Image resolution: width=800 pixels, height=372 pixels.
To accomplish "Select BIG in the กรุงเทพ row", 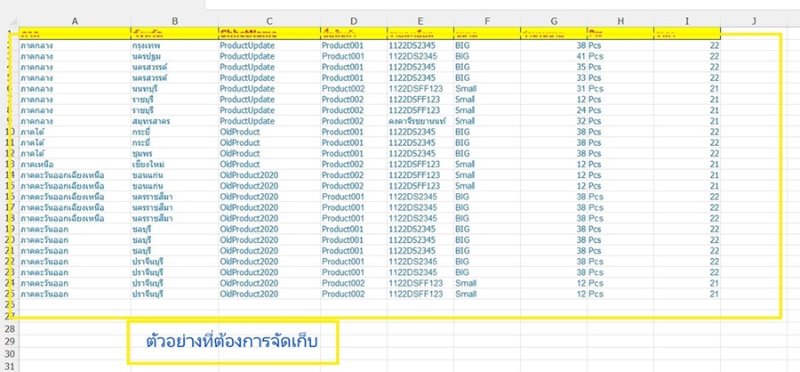I will click(x=487, y=45).
